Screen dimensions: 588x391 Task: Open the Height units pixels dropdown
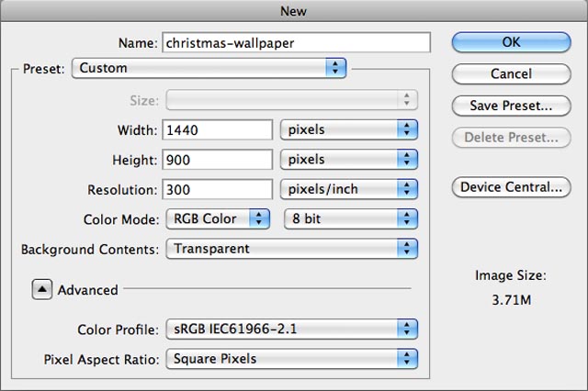(349, 160)
